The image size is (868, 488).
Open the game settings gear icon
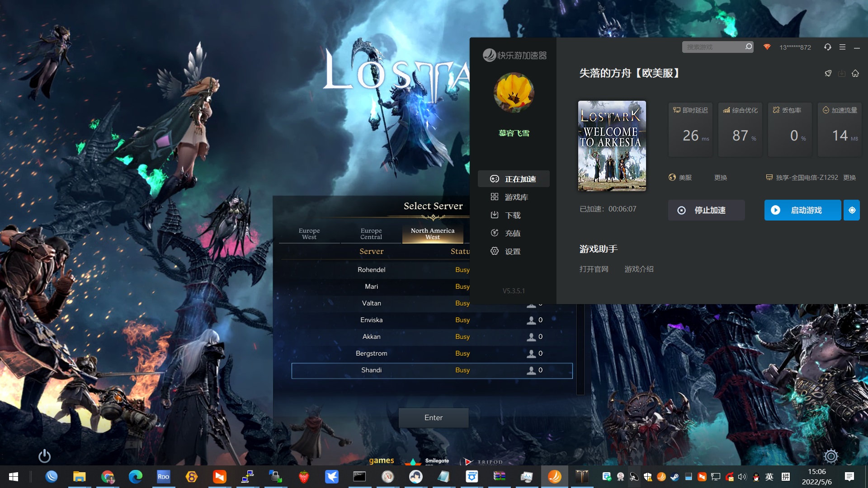831,456
